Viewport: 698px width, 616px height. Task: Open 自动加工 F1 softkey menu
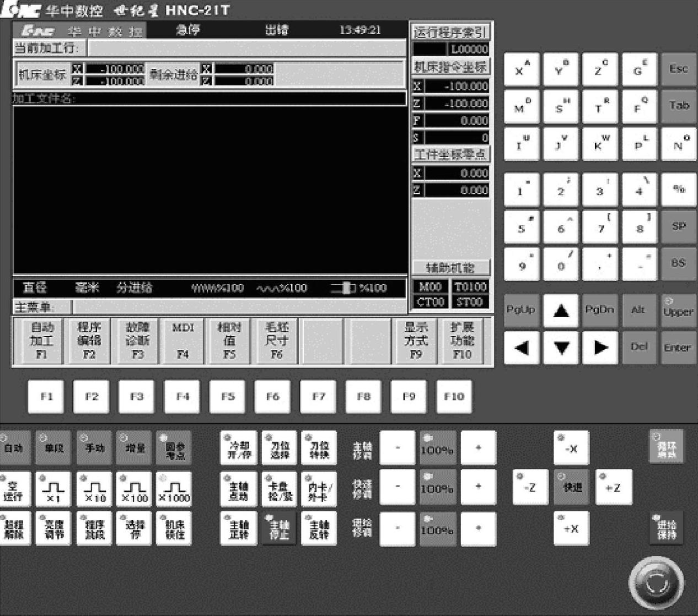coord(42,341)
